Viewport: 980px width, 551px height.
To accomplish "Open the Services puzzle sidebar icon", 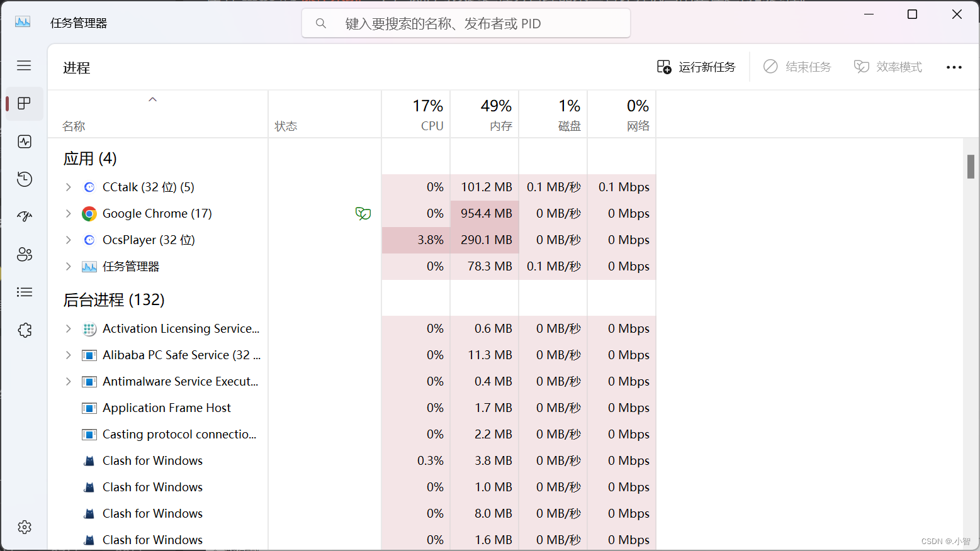I will pyautogui.click(x=25, y=330).
